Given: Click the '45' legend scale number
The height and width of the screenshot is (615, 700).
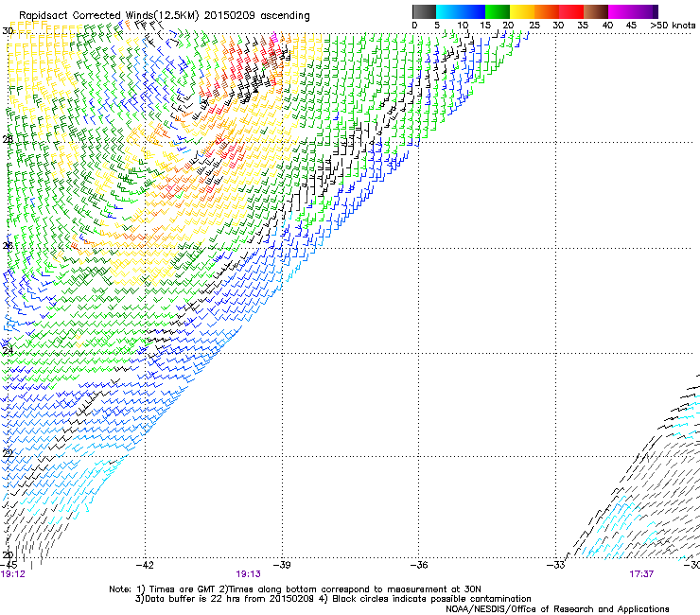Looking at the screenshot, I should tap(631, 25).
